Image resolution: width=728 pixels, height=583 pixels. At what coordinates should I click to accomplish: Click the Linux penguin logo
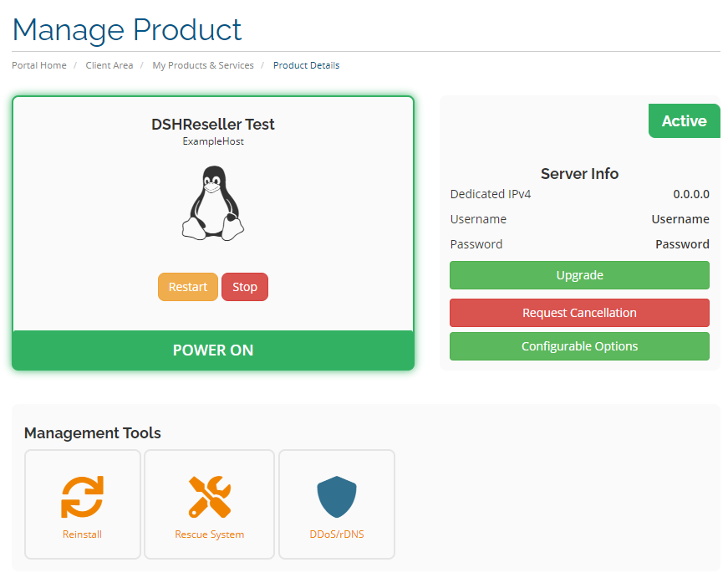coord(213,203)
